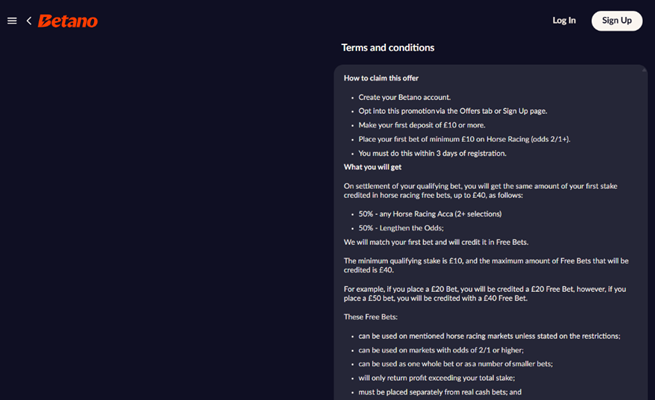Click the Sign Up button

pyautogui.click(x=617, y=20)
